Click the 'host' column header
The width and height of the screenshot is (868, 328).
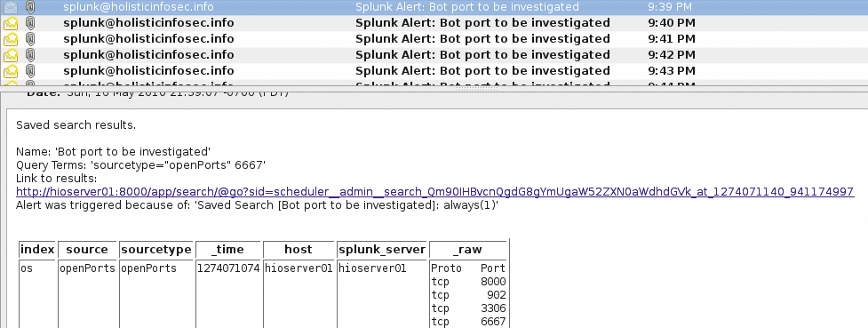pos(299,250)
